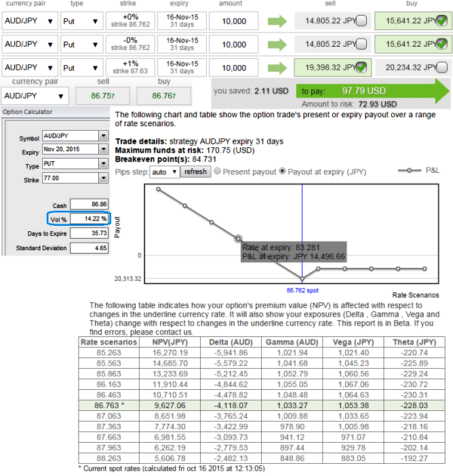Screen dimensions: 453x476
Task: Click sell price 14,805.22 JPY in +0% row
Action: pos(330,21)
